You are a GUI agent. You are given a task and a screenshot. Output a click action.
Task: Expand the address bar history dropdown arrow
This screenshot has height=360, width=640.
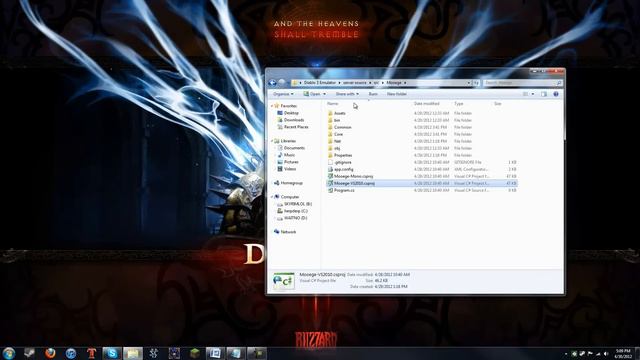[469, 83]
